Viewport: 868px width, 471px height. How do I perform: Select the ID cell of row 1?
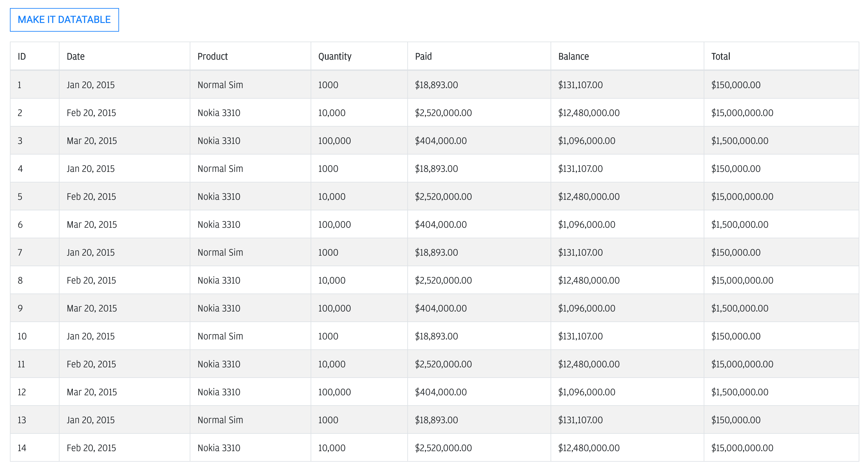35,85
